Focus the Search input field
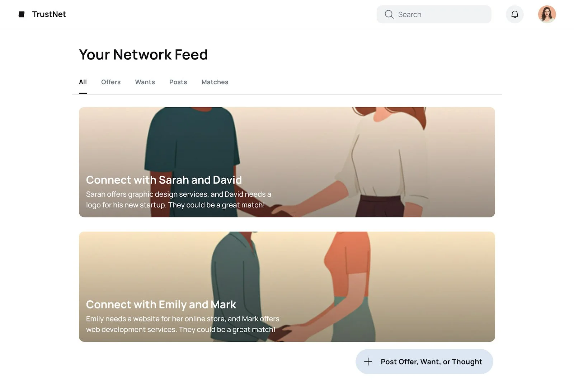574x392 pixels. [x=434, y=14]
